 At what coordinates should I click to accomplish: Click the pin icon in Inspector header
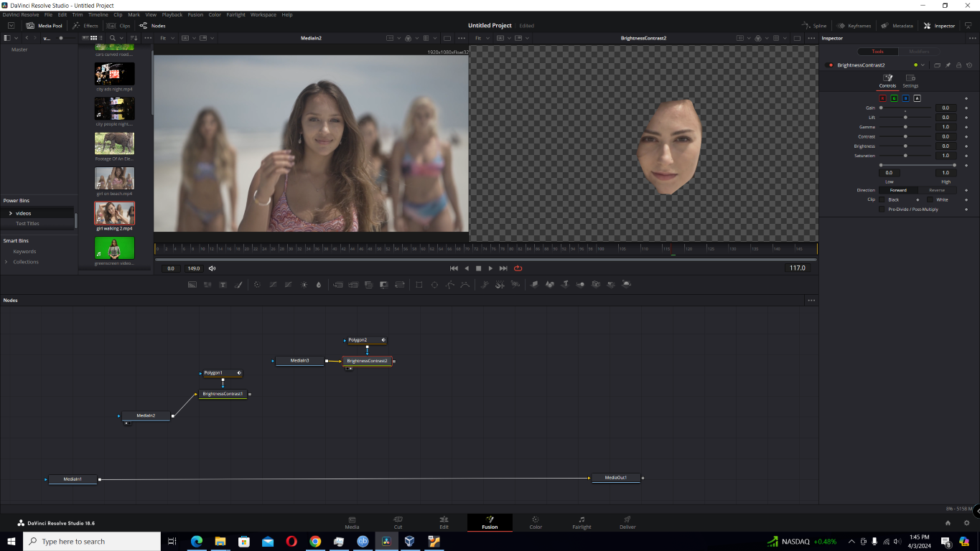click(948, 65)
